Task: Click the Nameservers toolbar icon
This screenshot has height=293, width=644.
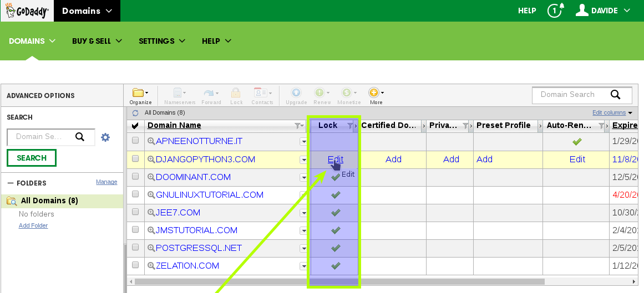Action: tap(180, 96)
